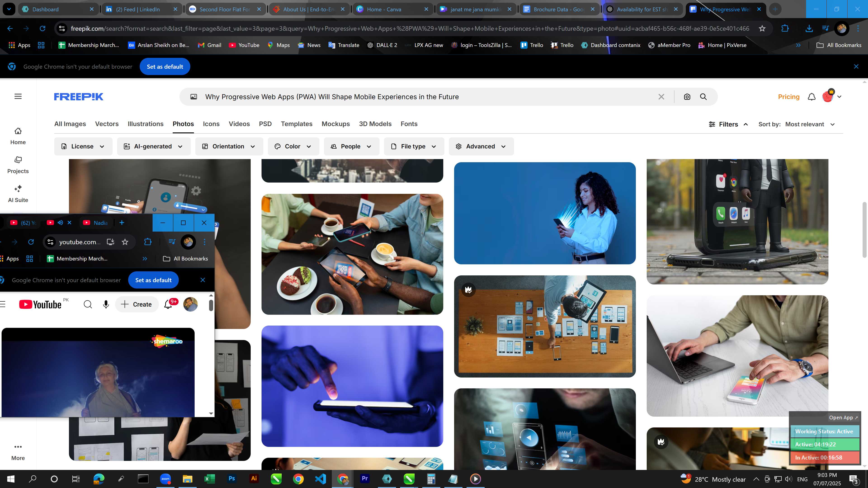The height and width of the screenshot is (488, 868).
Task: Open Excel from the taskbar
Action: pyautogui.click(x=210, y=479)
